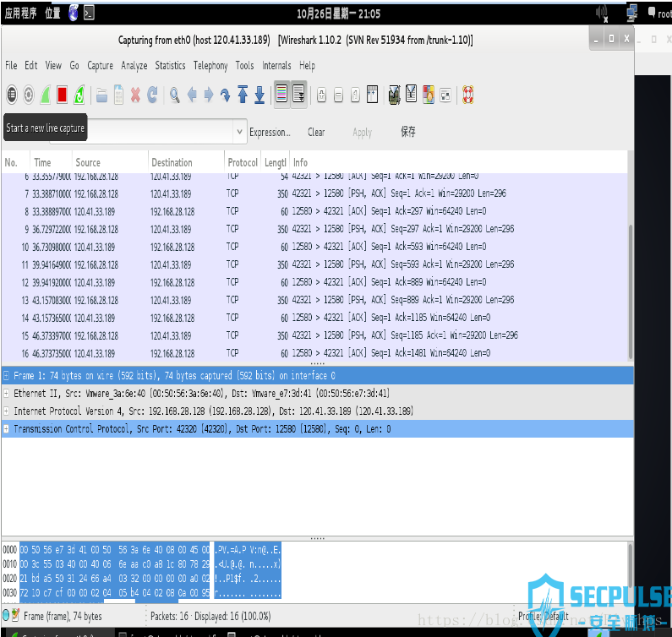Open filter history dropdown arrow
This screenshot has width=672, height=637.
239,132
